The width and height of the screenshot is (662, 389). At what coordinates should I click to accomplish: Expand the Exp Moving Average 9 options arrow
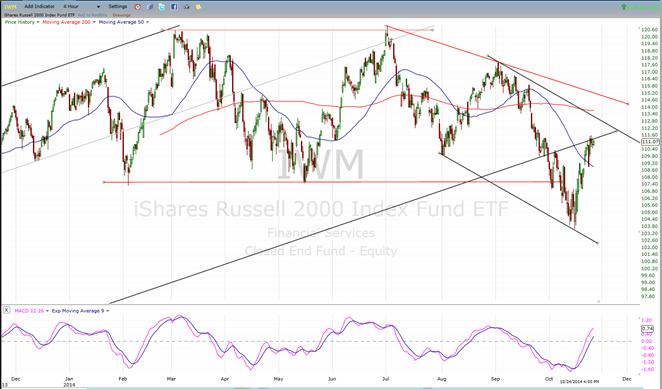tap(108, 311)
